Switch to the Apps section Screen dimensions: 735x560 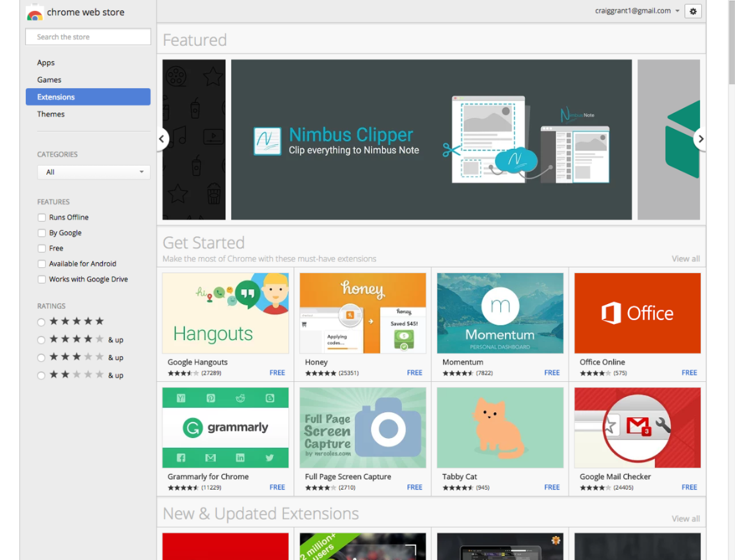pos(46,62)
